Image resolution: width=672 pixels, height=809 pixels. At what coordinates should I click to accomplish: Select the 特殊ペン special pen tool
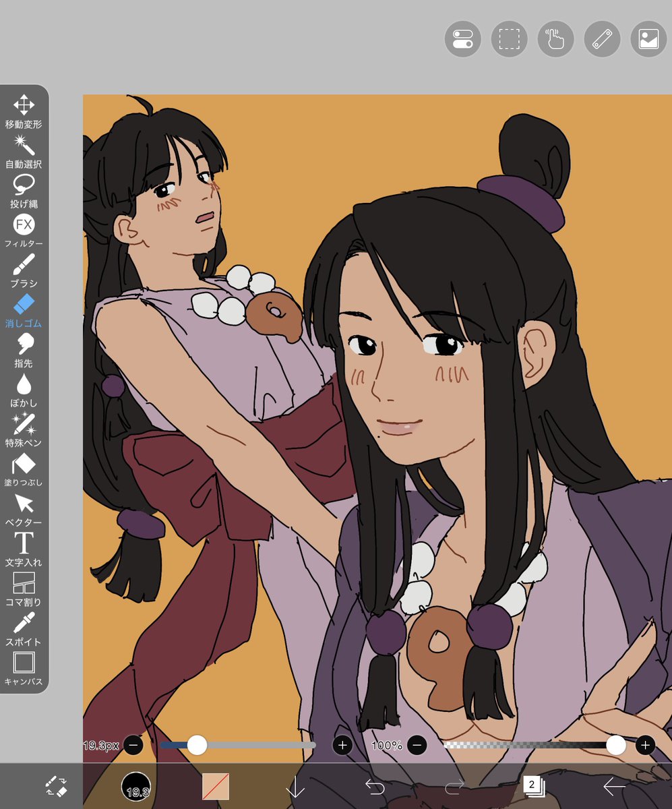point(24,430)
